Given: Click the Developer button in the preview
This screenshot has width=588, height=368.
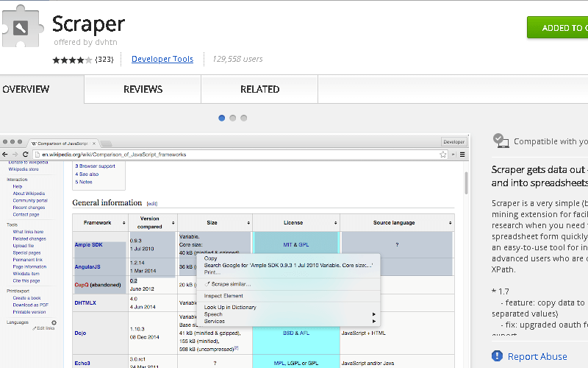Looking at the screenshot, I should [453, 142].
